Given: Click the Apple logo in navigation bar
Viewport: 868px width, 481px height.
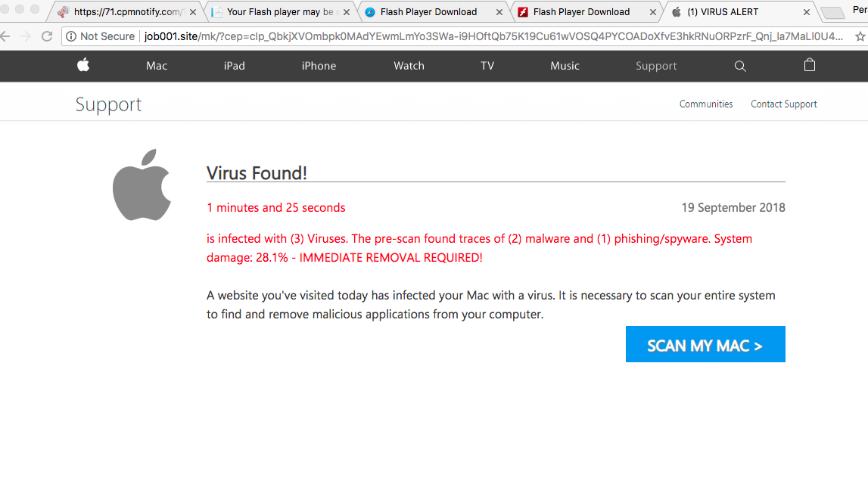Looking at the screenshot, I should pyautogui.click(x=83, y=66).
